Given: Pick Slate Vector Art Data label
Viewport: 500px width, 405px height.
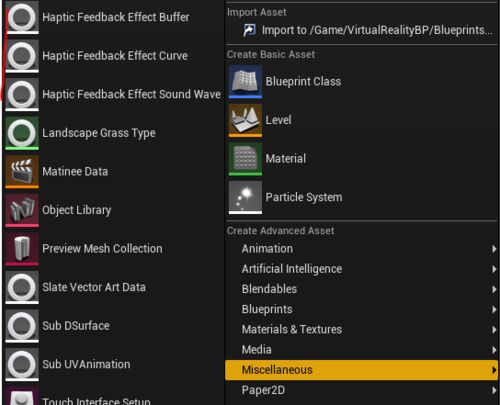Looking at the screenshot, I should [94, 287].
